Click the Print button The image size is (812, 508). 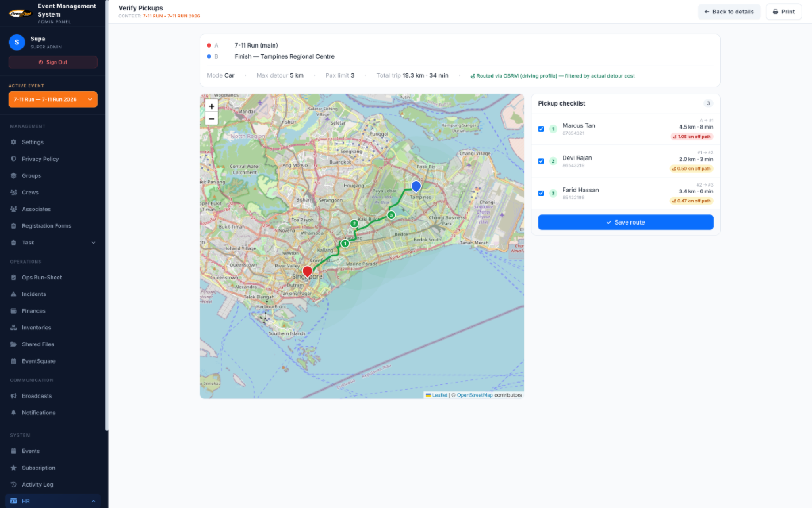pyautogui.click(x=783, y=12)
